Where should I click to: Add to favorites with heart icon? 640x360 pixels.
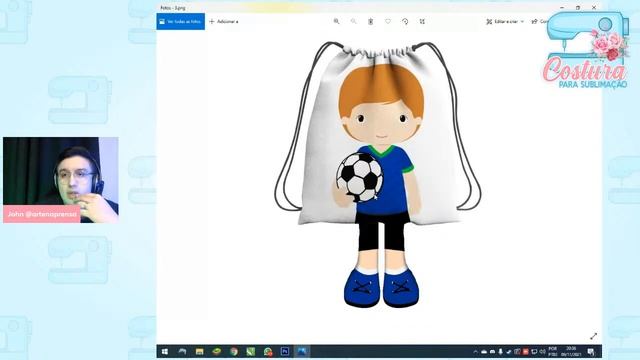pyautogui.click(x=388, y=21)
